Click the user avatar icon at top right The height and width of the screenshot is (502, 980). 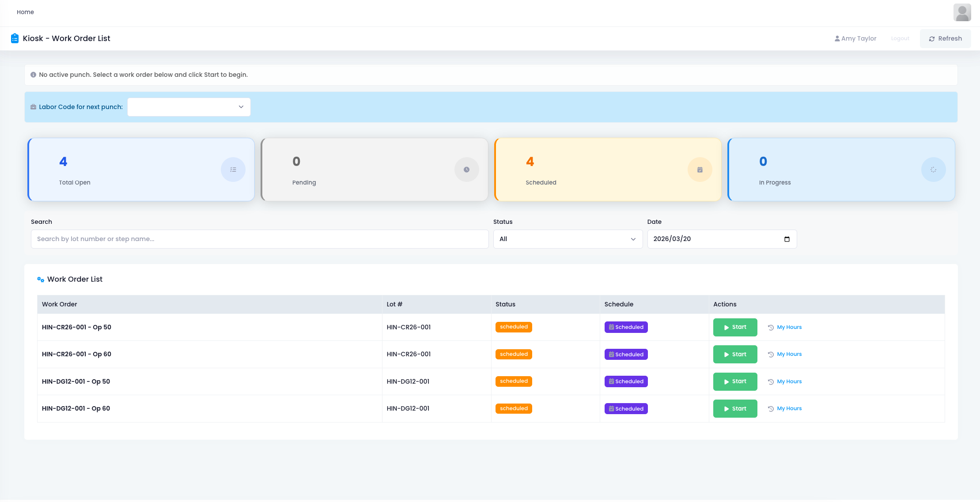point(962,12)
